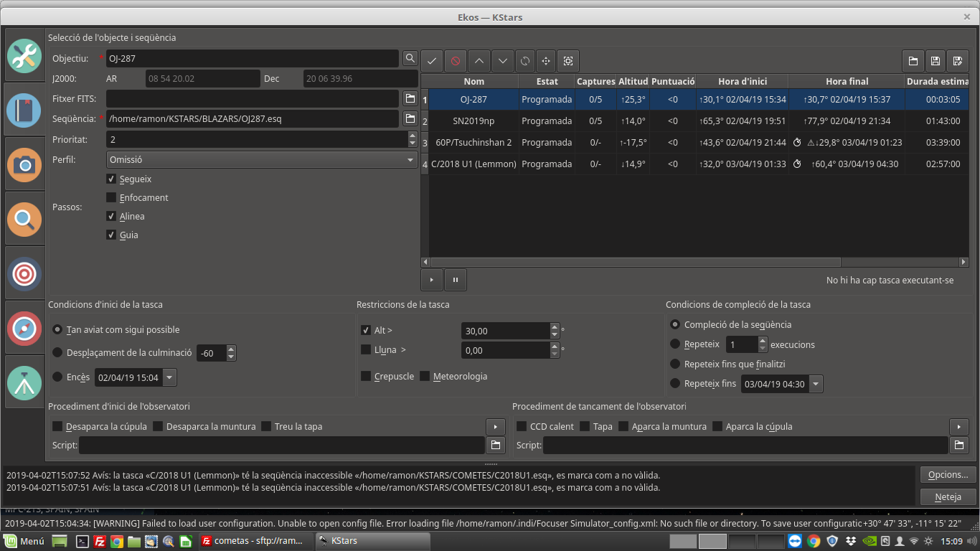
Task: Click the Alt value spinner arrows
Action: coord(554,331)
